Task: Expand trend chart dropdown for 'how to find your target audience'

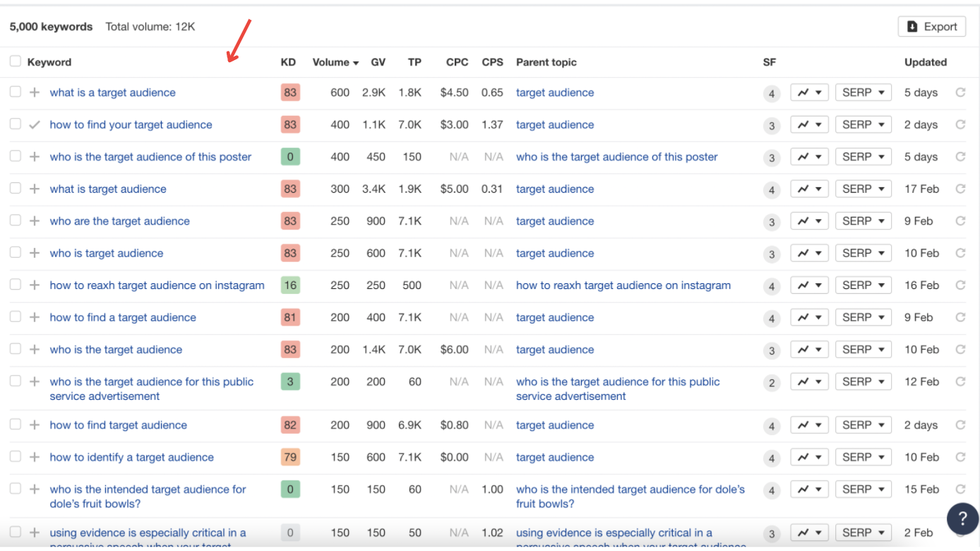Action: coord(809,125)
